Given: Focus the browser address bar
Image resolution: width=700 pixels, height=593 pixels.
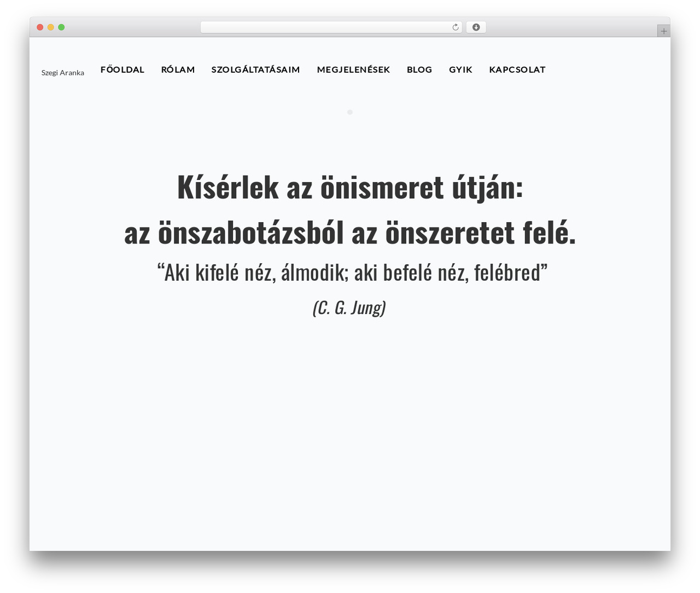Looking at the screenshot, I should pos(331,27).
